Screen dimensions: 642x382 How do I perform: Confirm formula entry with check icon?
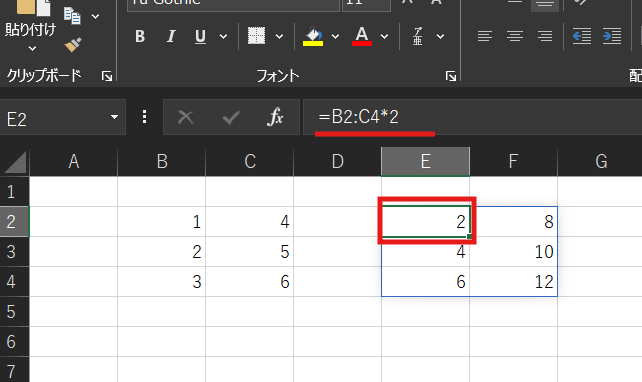pyautogui.click(x=231, y=118)
